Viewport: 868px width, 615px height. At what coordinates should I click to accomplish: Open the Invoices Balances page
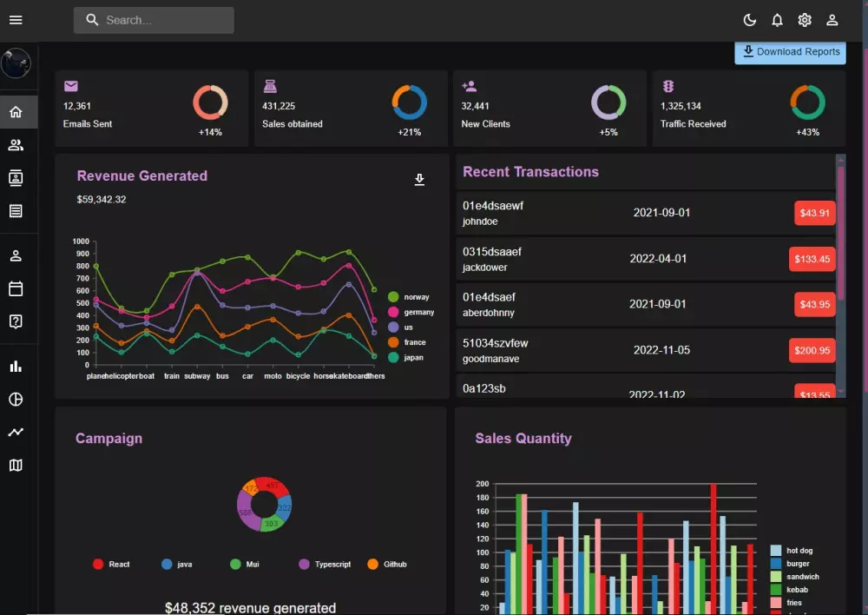click(x=16, y=210)
